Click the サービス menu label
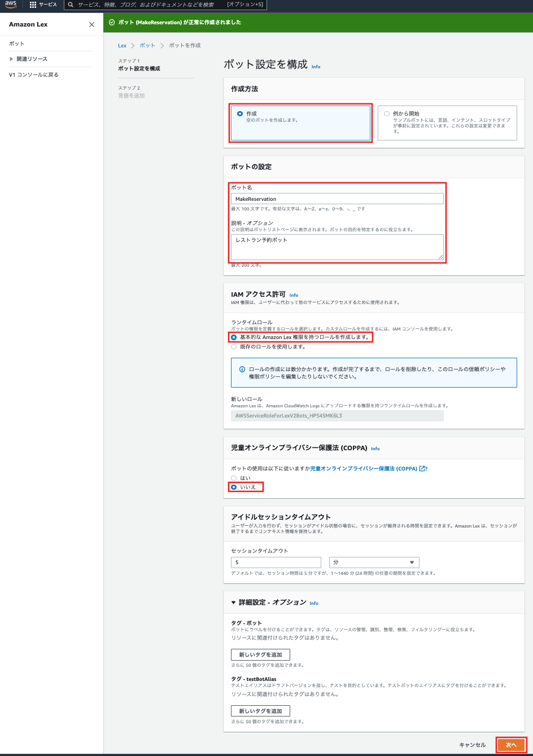The height and width of the screenshot is (756, 533). coord(48,5)
